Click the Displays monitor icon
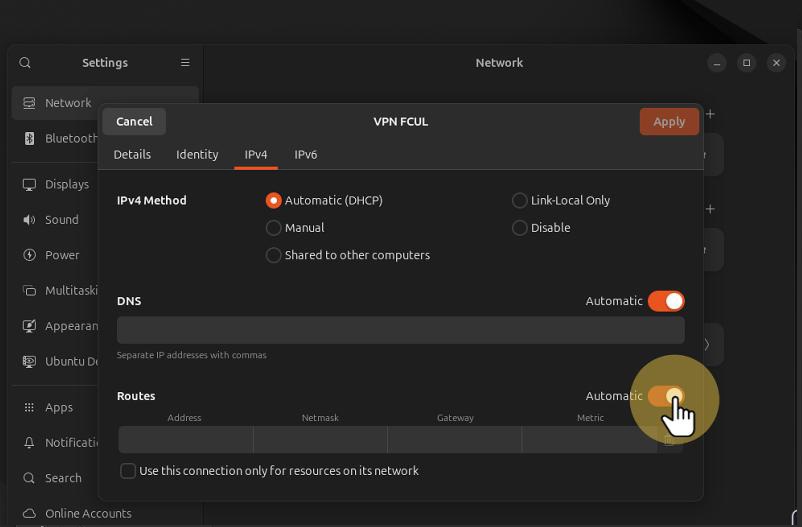Screen dimensions: 802x527 pos(29,185)
